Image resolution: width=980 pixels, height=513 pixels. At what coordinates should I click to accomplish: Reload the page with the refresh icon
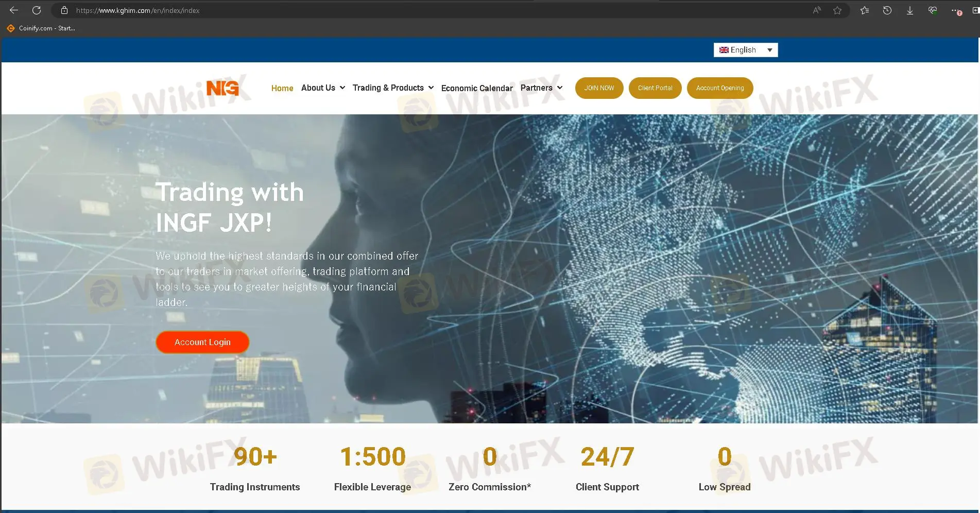36,10
